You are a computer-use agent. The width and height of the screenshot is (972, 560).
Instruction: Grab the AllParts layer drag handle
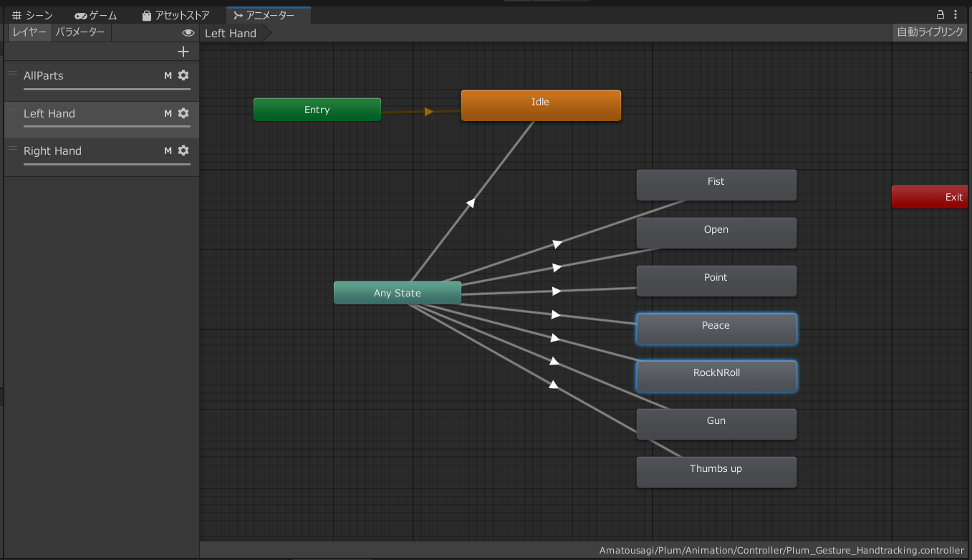[13, 73]
